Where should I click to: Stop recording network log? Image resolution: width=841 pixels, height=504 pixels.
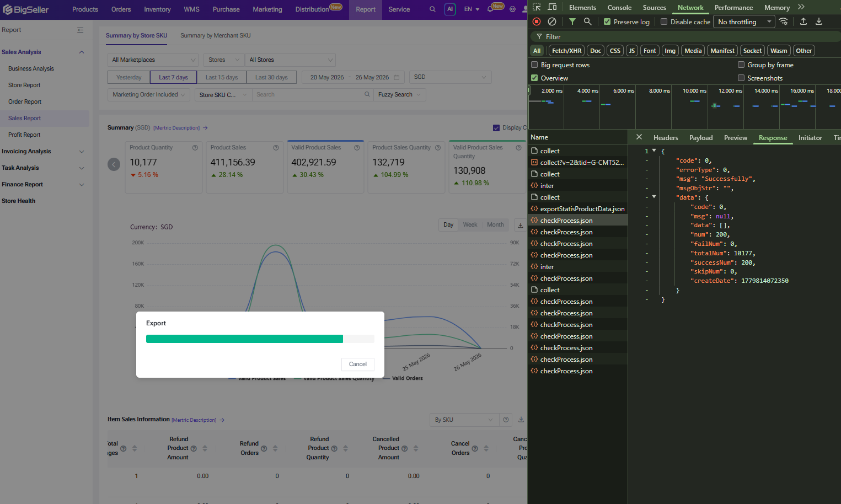click(537, 22)
